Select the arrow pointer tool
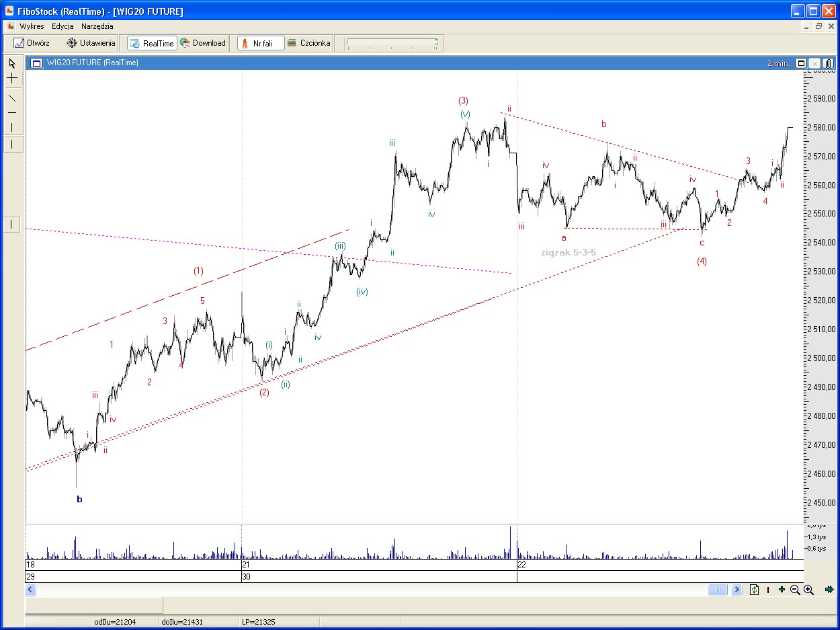The width and height of the screenshot is (840, 630). tap(12, 63)
